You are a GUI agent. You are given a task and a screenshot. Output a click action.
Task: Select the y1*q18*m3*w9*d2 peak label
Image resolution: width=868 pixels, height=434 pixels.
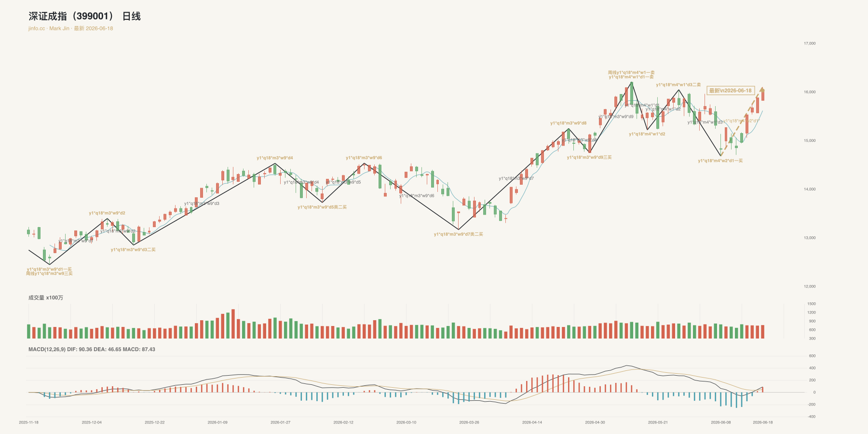(x=107, y=213)
